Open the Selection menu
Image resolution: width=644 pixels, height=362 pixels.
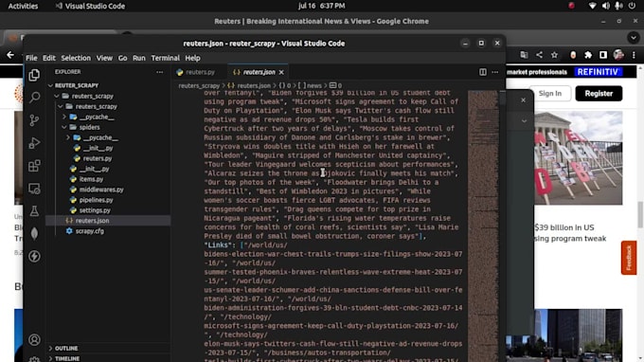(x=76, y=58)
